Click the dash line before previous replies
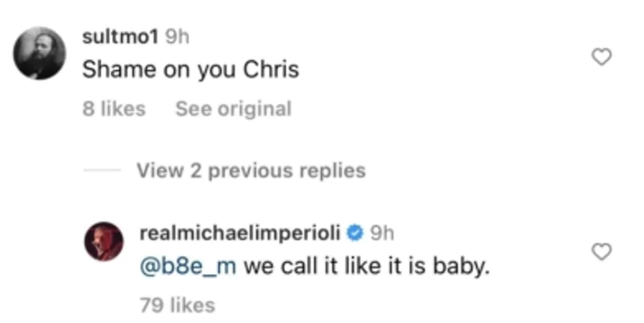 pyautogui.click(x=102, y=171)
